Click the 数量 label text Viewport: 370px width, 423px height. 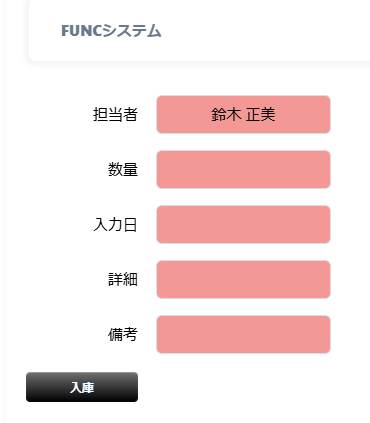pos(123,169)
